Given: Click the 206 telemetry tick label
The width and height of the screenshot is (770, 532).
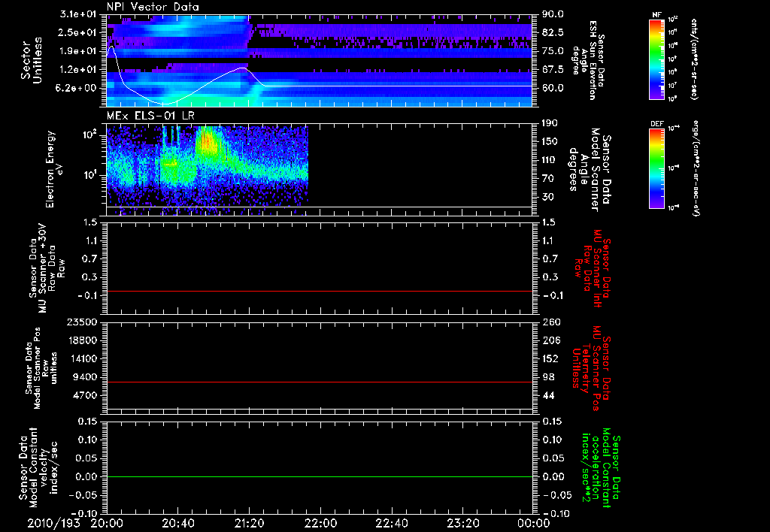Looking at the screenshot, I should (550, 340).
